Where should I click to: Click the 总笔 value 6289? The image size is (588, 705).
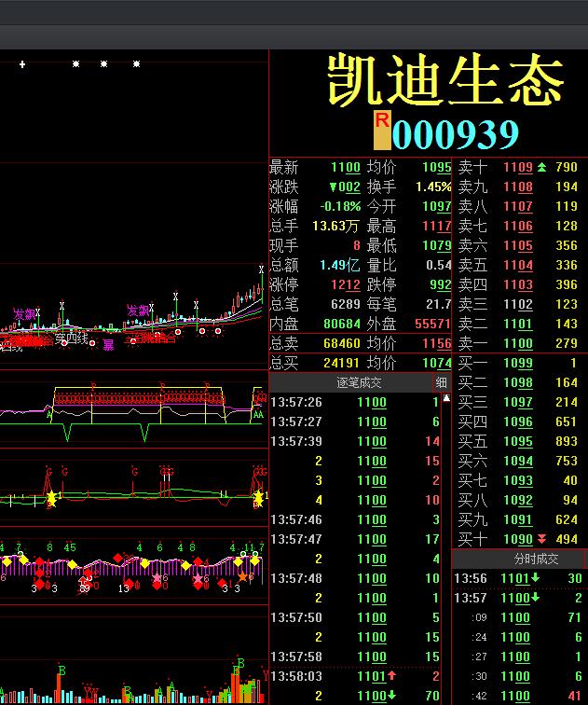pyautogui.click(x=346, y=304)
